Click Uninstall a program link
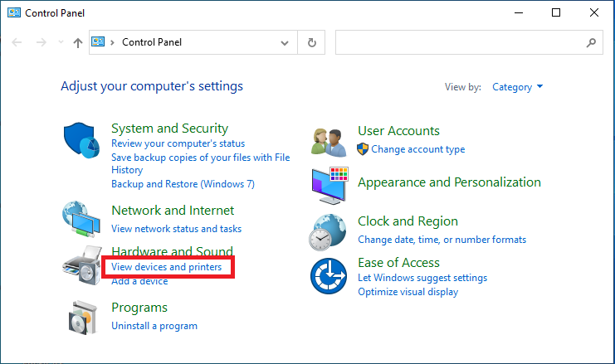This screenshot has width=615, height=364. (154, 326)
